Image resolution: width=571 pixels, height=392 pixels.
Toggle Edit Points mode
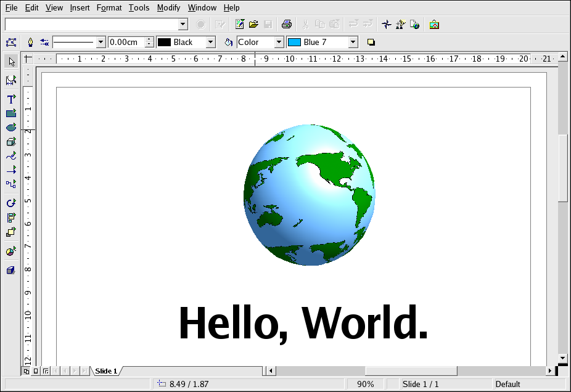[x=11, y=43]
